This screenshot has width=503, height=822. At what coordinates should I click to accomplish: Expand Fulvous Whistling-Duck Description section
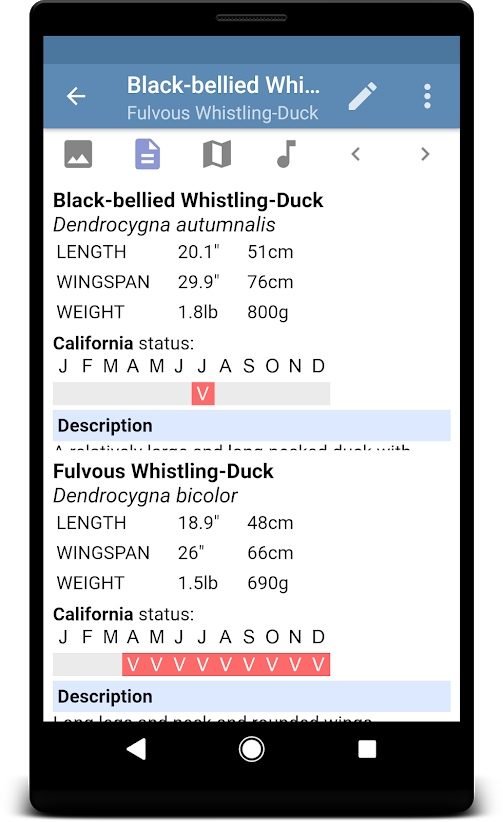pos(252,696)
